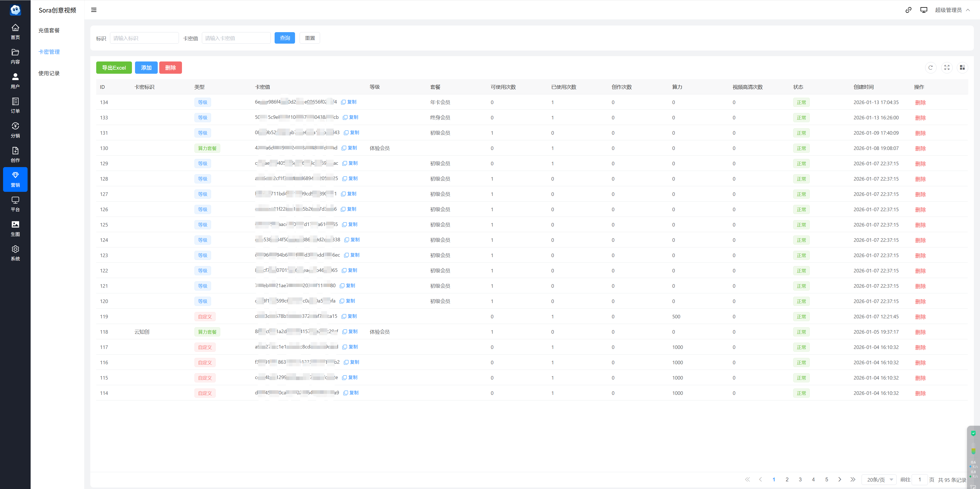Image resolution: width=980 pixels, height=489 pixels.
Task: Click the link icon in header
Action: [x=908, y=10]
